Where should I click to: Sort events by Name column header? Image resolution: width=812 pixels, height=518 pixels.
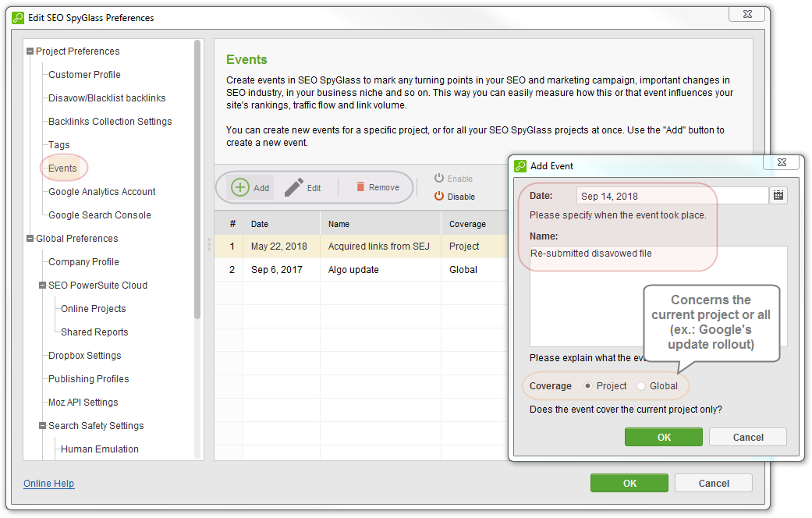(381, 224)
